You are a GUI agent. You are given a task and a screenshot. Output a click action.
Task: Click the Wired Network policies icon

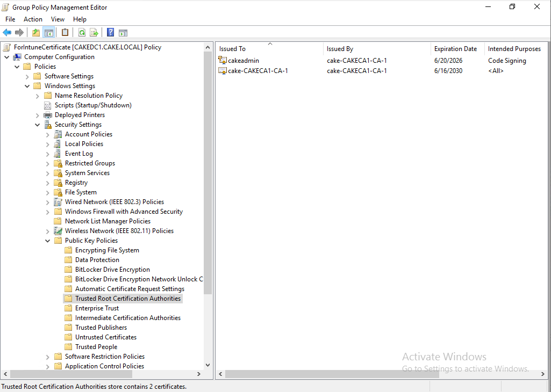coord(58,202)
